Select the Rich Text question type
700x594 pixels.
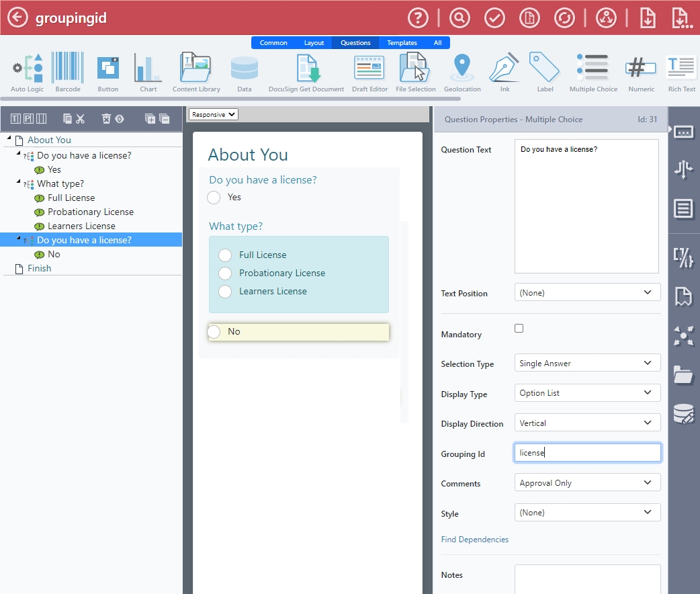(681, 73)
